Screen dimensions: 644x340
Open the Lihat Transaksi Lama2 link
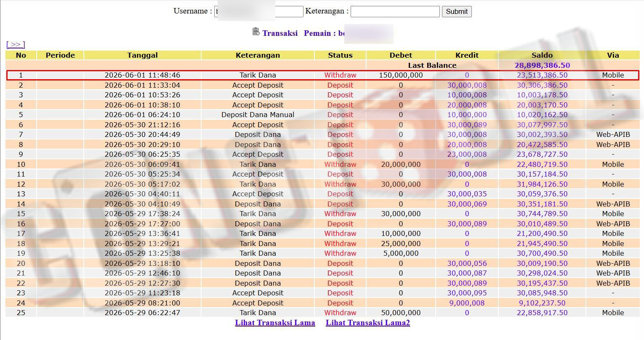[368, 323]
